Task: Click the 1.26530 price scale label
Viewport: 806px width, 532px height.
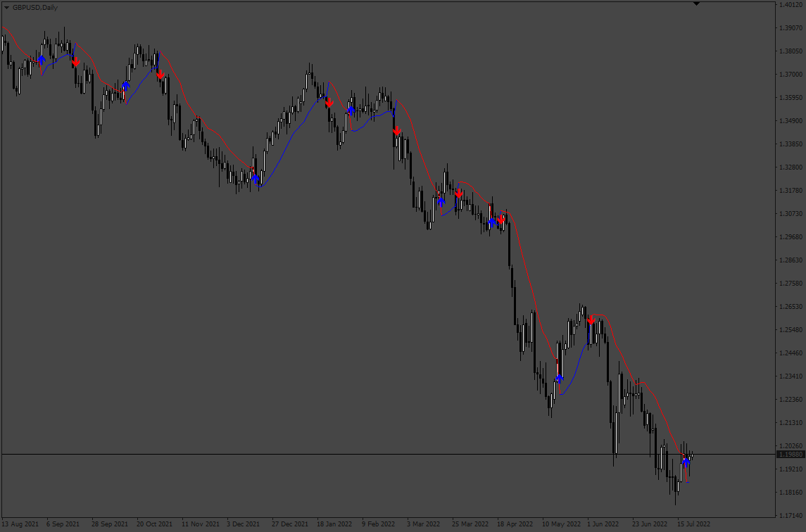Action: click(791, 307)
